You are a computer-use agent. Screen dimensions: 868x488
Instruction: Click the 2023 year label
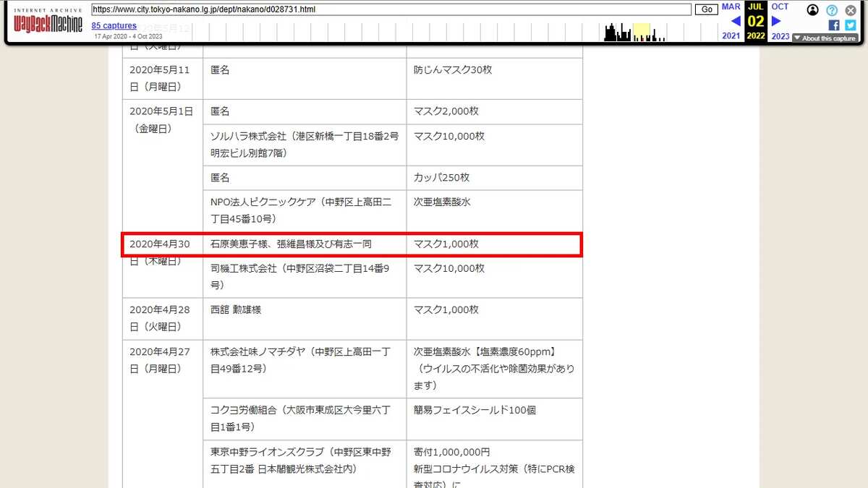pyautogui.click(x=780, y=36)
